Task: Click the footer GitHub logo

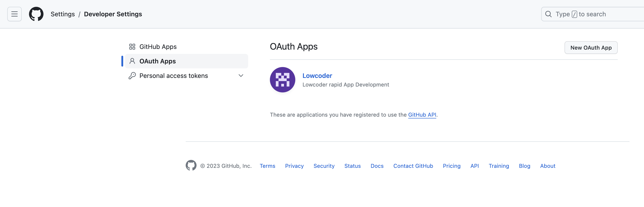Action: tap(191, 166)
